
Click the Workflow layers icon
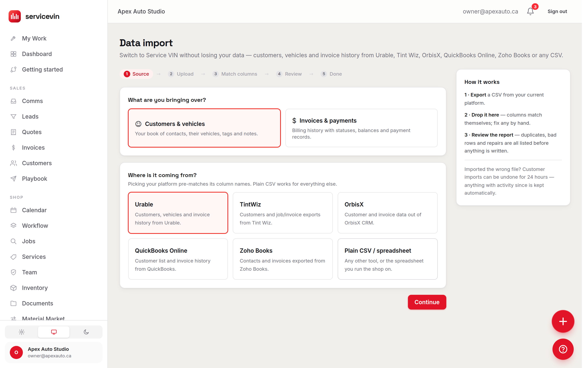click(x=13, y=226)
